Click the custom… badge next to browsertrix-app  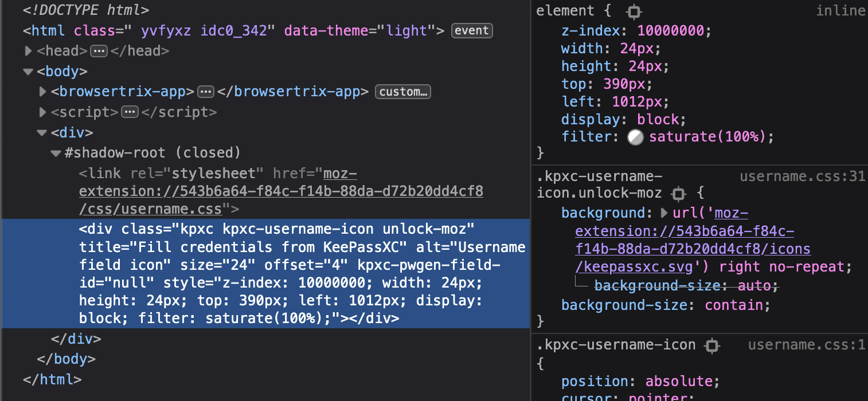tap(402, 91)
